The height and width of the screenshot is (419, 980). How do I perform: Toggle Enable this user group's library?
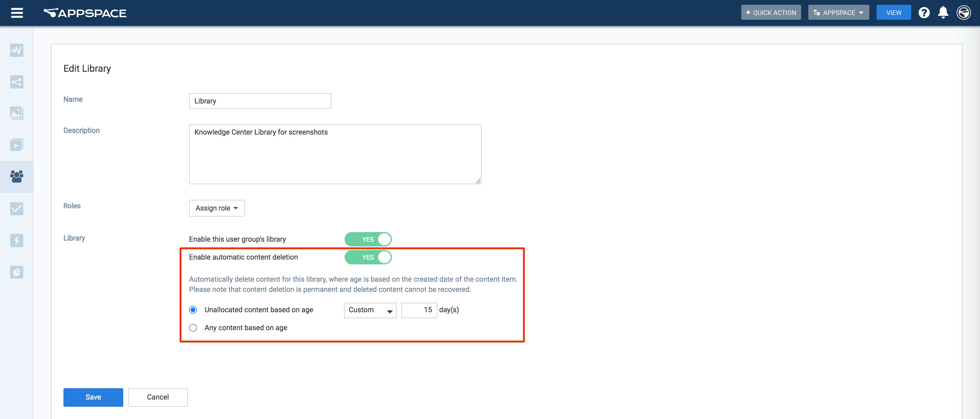point(368,239)
